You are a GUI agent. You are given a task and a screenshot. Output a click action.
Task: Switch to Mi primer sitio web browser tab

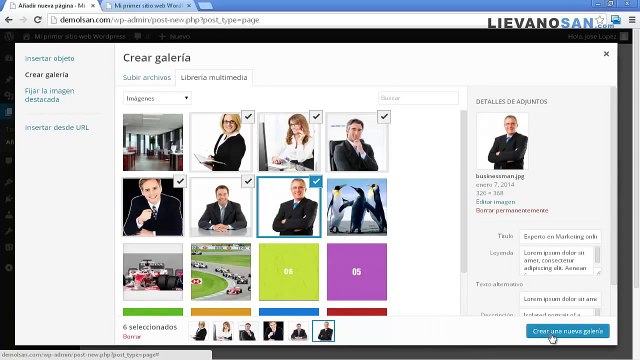tap(148, 6)
